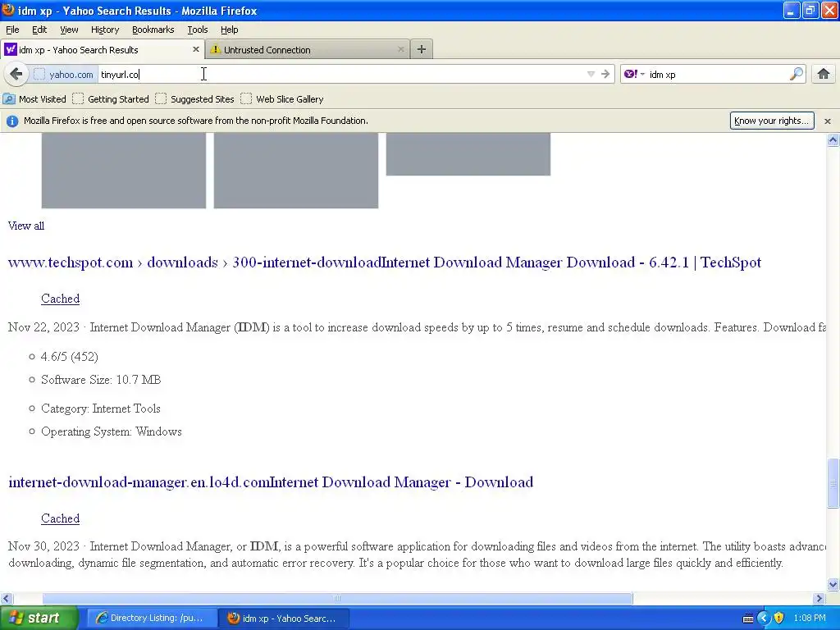The image size is (840, 630).
Task: Open the Tools menu
Action: 197,30
